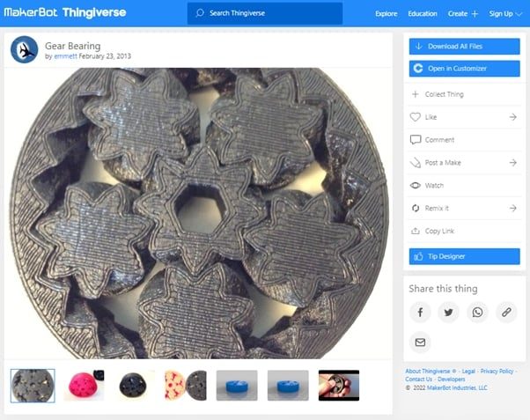Expand the Remix it arrow
The width and height of the screenshot is (530, 420).
[x=512, y=208]
